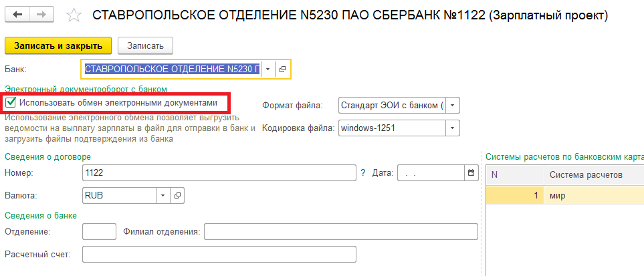Expand the Банк dropdown list
Screen dimensions: 644x276
tap(267, 70)
